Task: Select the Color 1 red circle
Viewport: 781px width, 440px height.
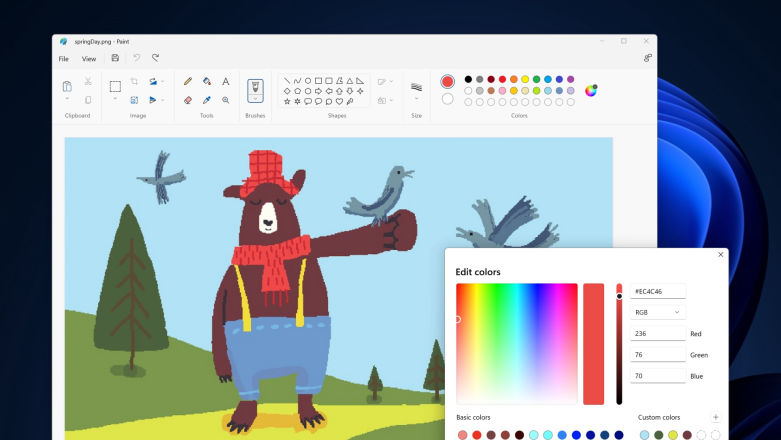Action: 447,81
